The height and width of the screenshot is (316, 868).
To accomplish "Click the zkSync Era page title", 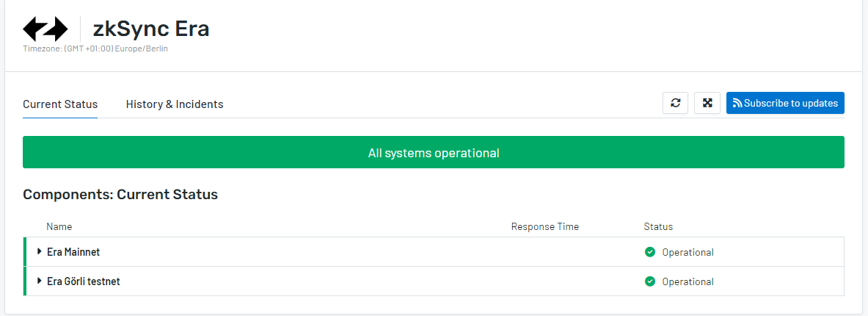I will click(x=150, y=29).
